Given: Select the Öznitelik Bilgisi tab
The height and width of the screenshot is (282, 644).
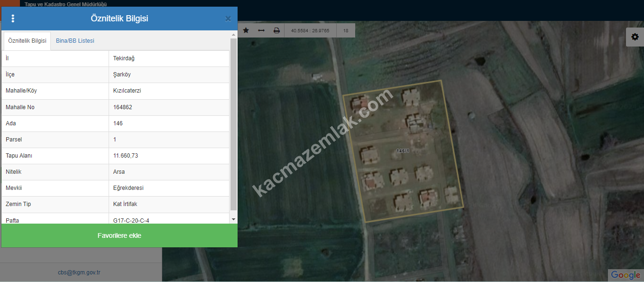Looking at the screenshot, I should (27, 41).
